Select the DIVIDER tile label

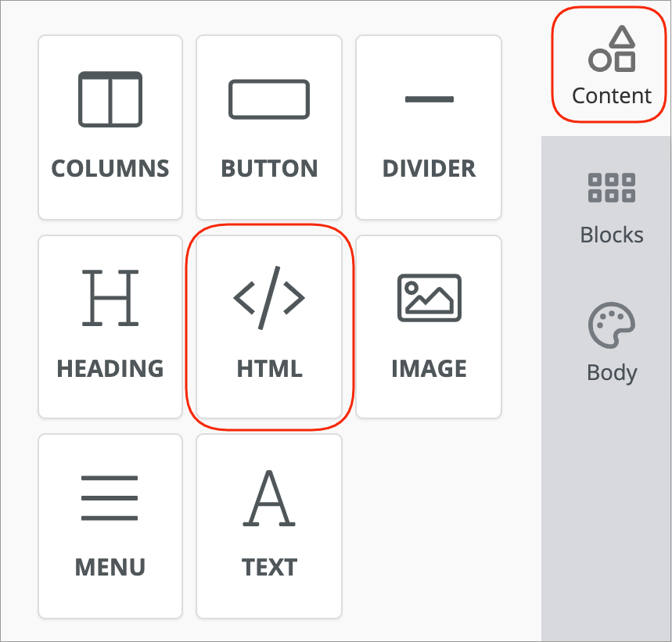click(x=429, y=168)
